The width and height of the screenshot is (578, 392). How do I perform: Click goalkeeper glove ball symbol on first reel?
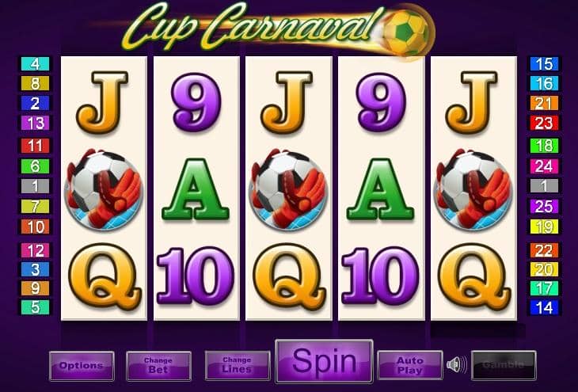click(104, 189)
